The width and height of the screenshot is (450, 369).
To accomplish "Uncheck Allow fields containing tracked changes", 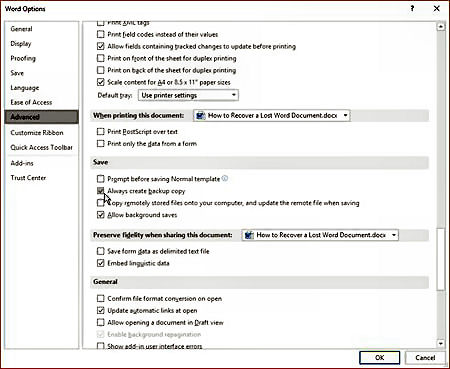I will coord(100,46).
